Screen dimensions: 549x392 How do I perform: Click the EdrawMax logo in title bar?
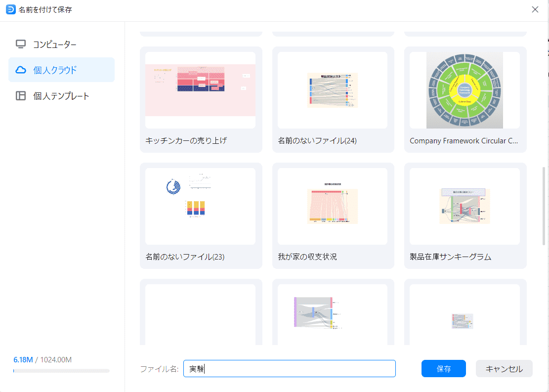pos(10,9)
